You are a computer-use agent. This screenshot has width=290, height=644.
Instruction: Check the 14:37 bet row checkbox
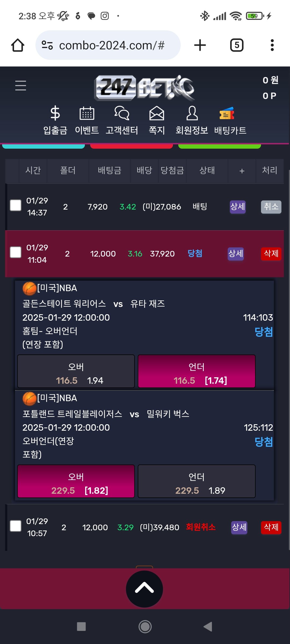point(16,206)
